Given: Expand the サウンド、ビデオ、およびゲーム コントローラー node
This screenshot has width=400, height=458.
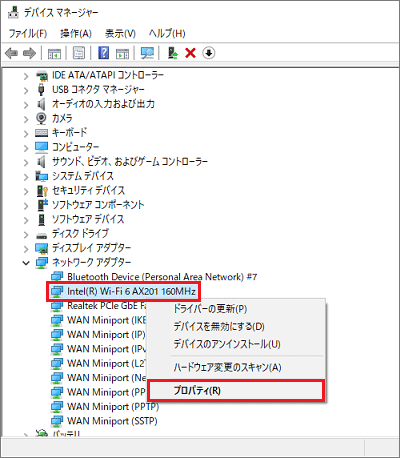Looking at the screenshot, I should tap(26, 162).
